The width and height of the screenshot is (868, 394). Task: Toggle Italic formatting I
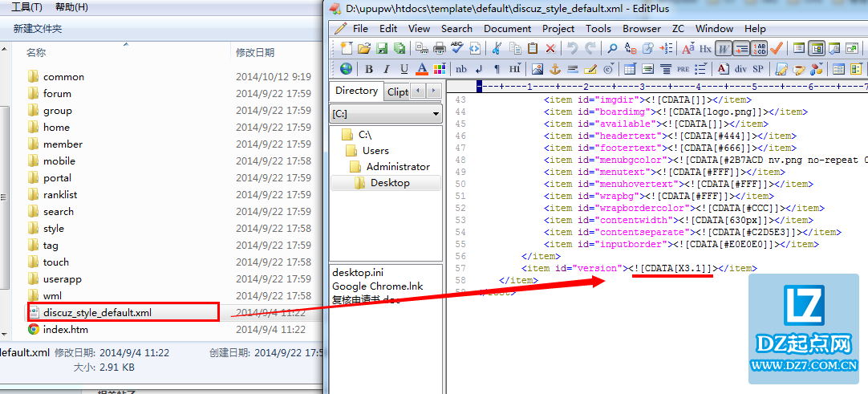tap(386, 69)
